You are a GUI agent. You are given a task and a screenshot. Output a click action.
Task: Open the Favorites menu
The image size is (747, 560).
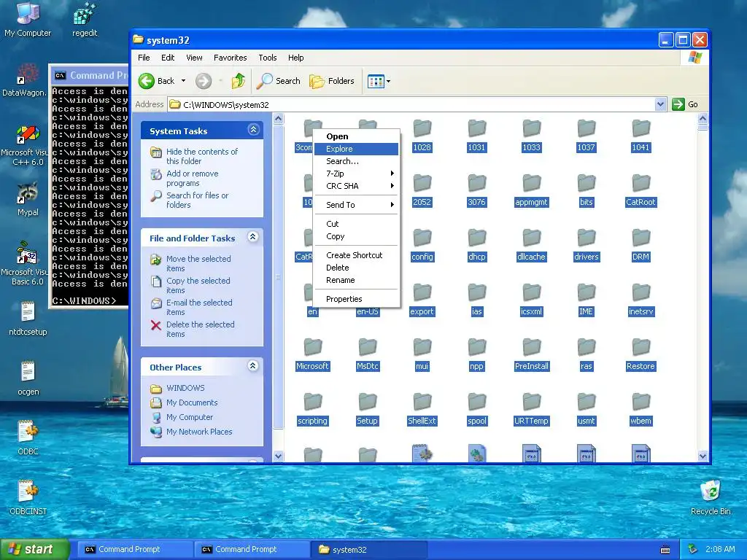click(230, 58)
